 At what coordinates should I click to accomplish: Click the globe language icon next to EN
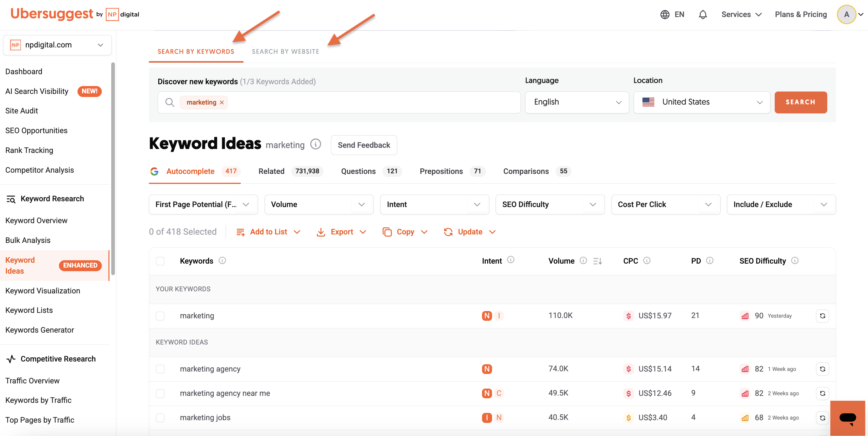click(665, 14)
